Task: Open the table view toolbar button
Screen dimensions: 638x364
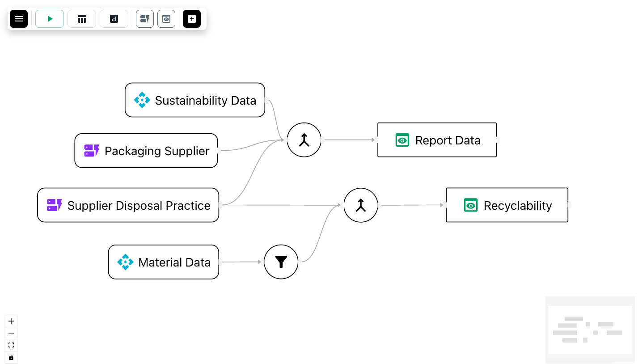Action: pyautogui.click(x=82, y=19)
